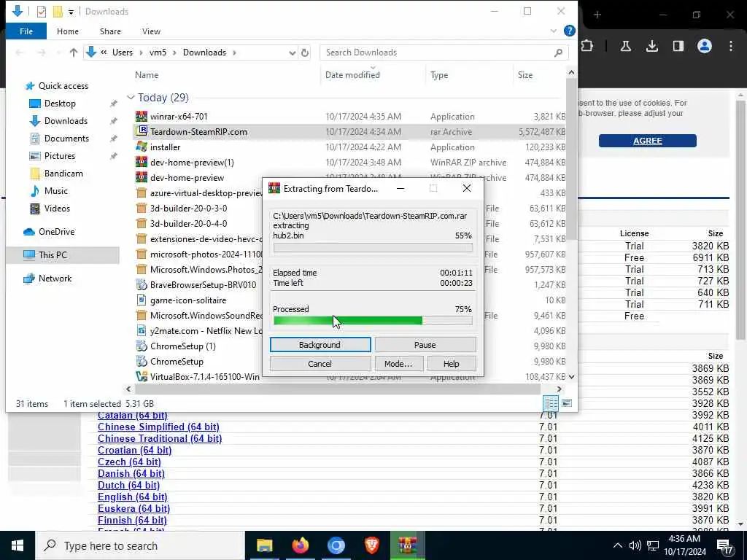Viewport: 747px width, 560px height.
Task: Open Windows Start menu
Action: coord(18,545)
